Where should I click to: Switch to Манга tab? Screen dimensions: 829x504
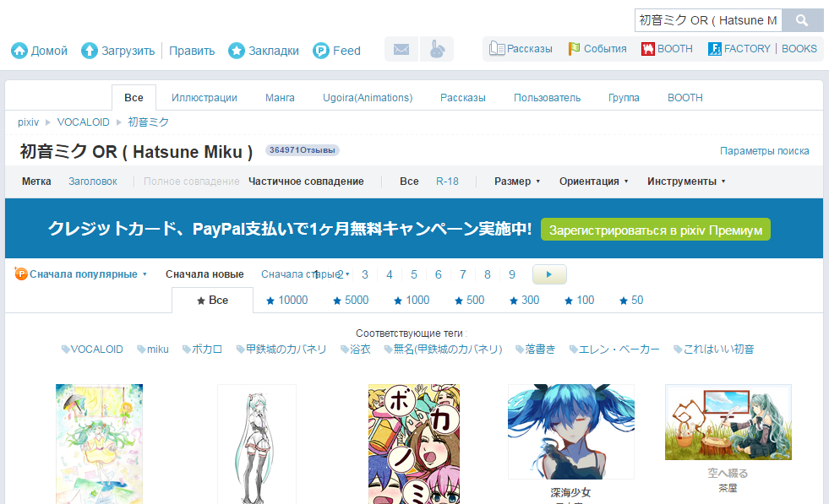pos(280,98)
